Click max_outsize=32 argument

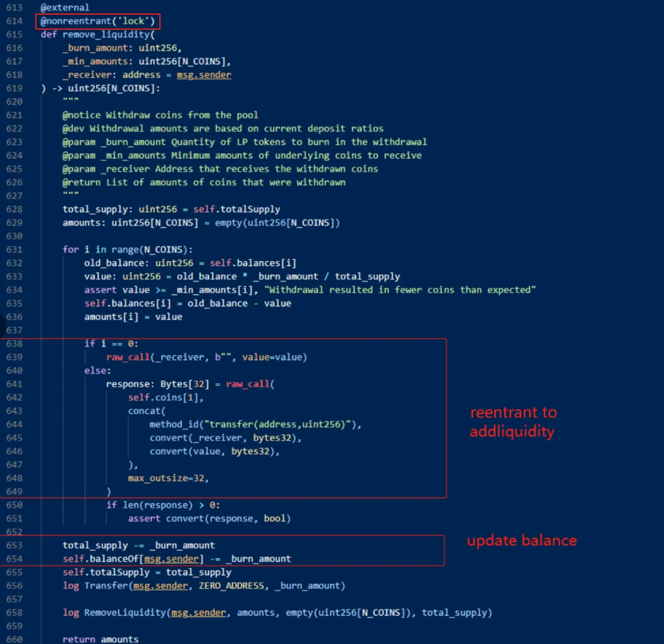pyautogui.click(x=173, y=478)
